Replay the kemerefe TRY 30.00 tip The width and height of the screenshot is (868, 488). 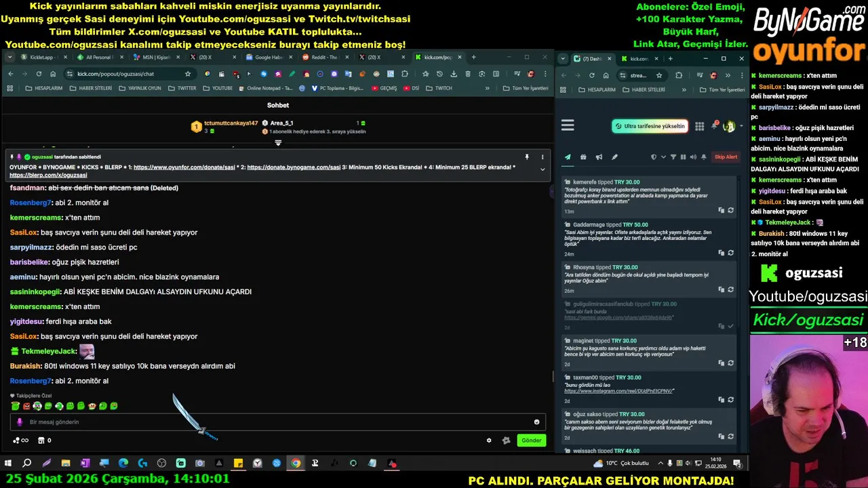pyautogui.click(x=730, y=210)
